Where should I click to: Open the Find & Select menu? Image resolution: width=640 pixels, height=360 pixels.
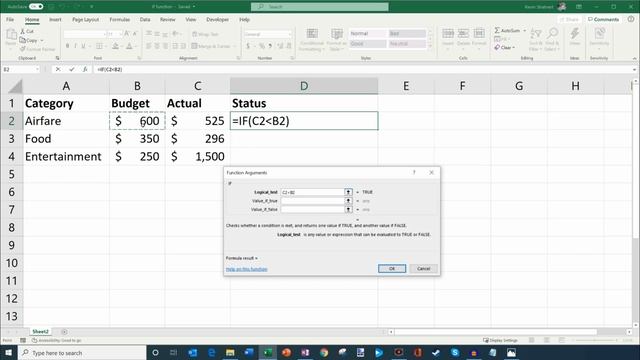(x=552, y=39)
